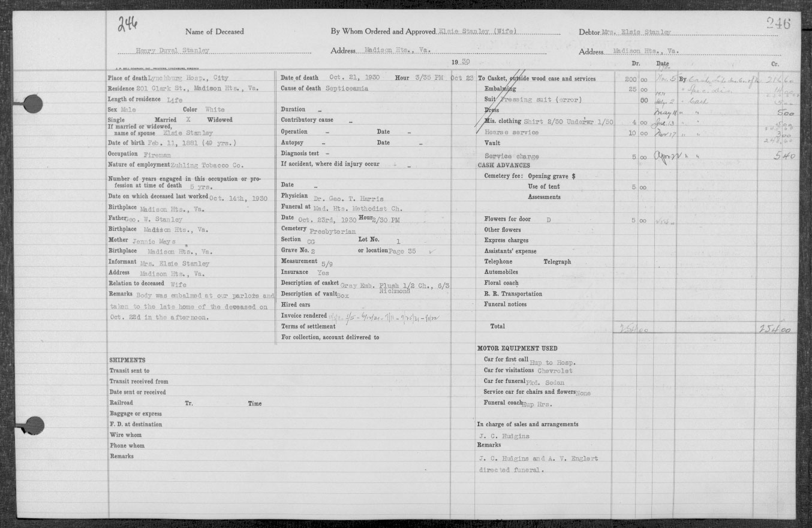Click the printed page number 246 at top right
812x528 pixels.
click(x=778, y=24)
